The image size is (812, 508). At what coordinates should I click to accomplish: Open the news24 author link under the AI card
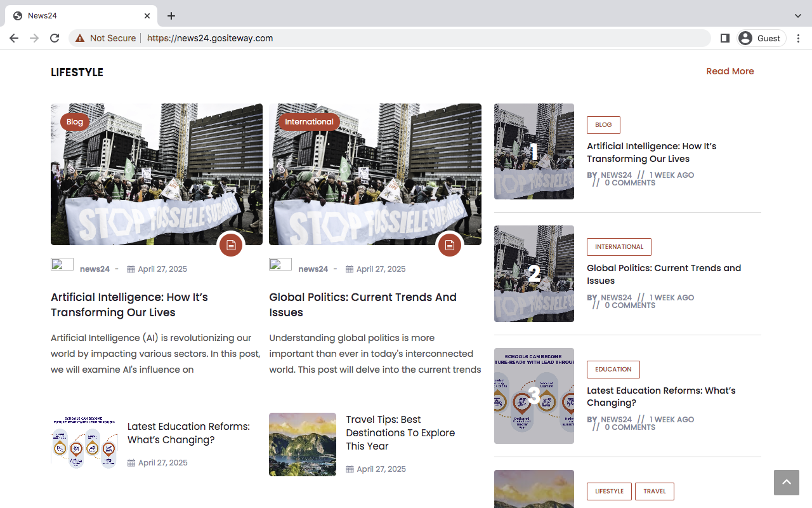(95, 269)
